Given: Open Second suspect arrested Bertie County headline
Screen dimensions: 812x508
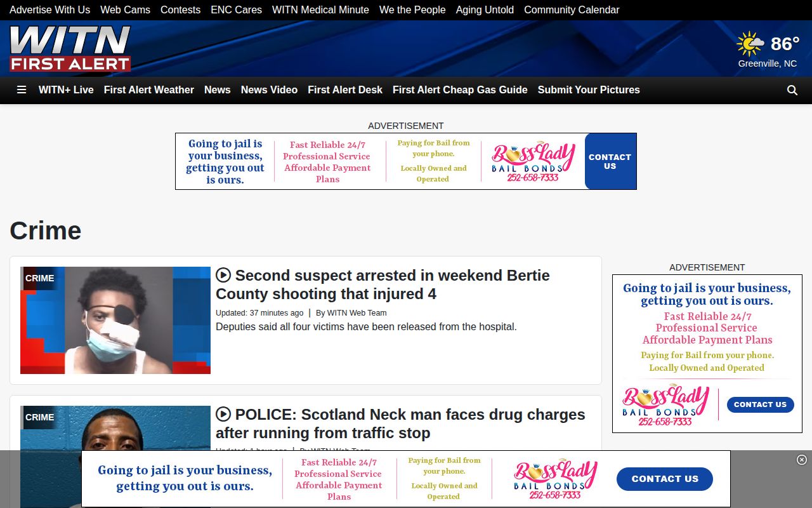Looking at the screenshot, I should [x=383, y=284].
